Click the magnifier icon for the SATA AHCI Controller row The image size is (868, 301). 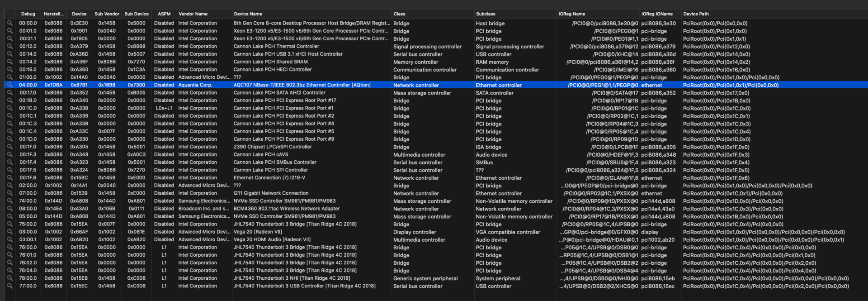(x=9, y=93)
